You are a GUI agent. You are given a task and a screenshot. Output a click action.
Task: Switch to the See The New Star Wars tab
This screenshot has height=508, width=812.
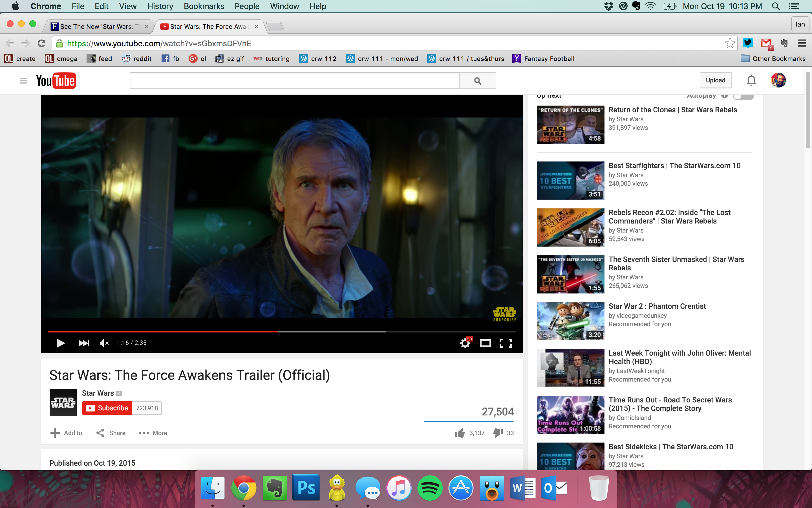[99, 27]
